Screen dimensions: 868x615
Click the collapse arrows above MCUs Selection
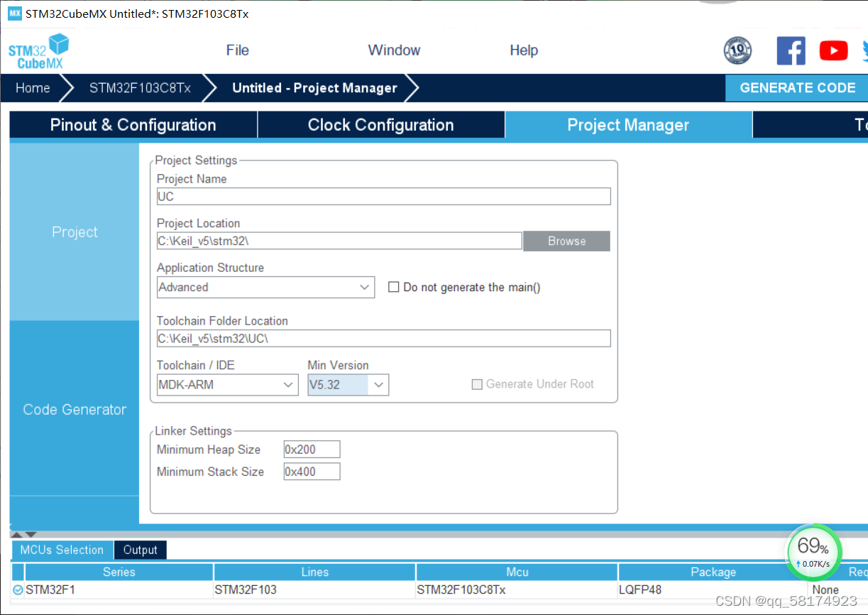click(x=24, y=534)
